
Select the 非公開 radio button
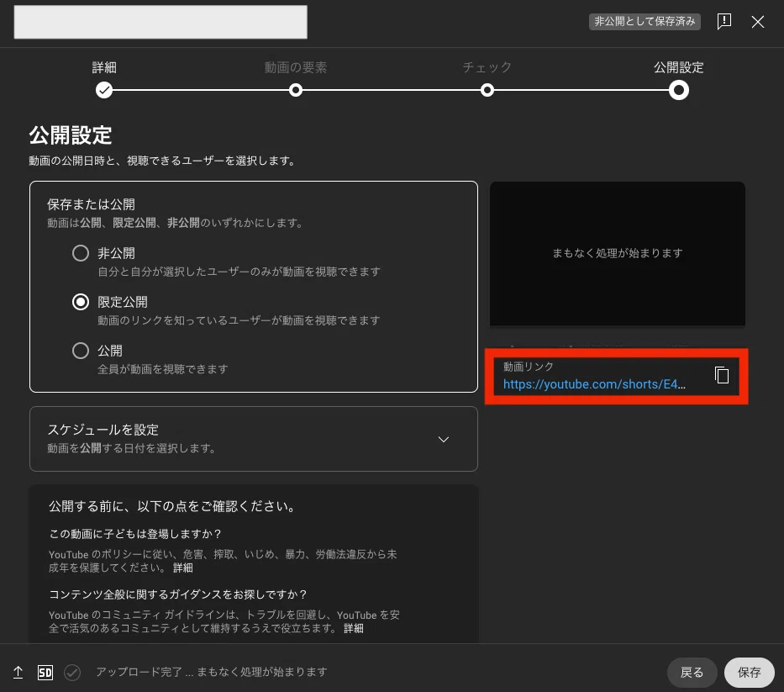coord(81,253)
